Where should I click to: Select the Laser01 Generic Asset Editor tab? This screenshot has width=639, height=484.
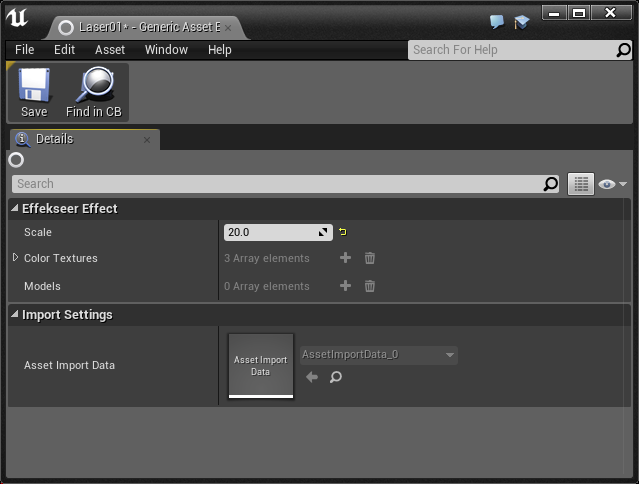147,28
